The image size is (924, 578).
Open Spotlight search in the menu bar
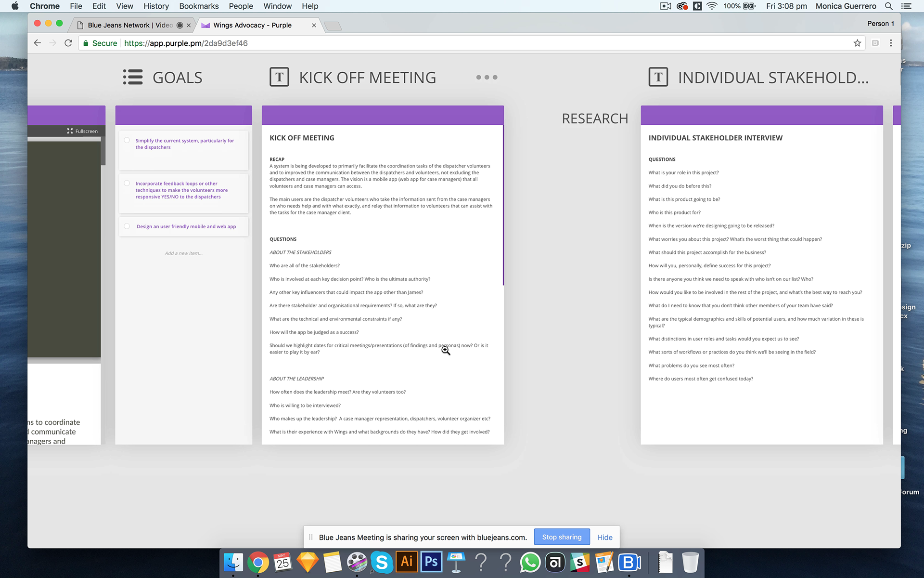tap(889, 6)
